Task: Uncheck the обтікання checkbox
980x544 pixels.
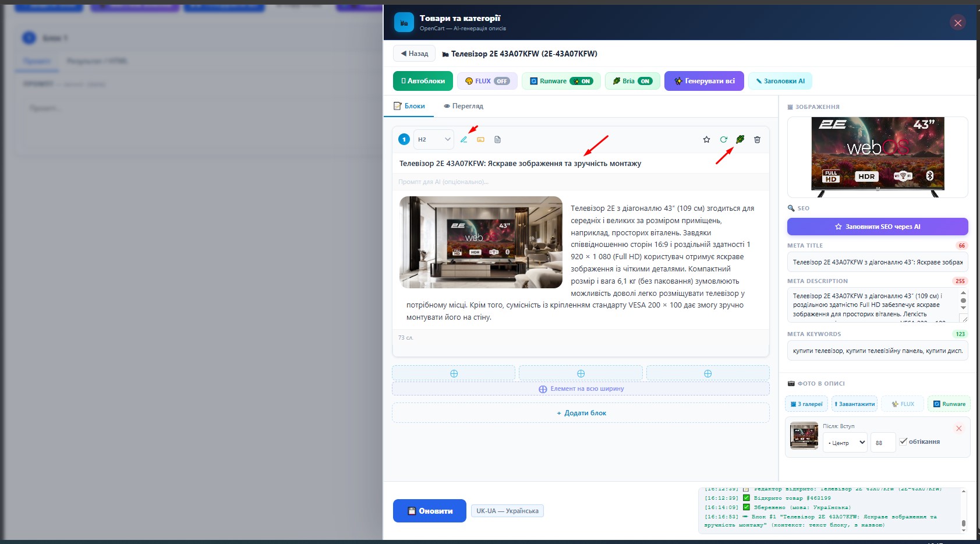Action: pyautogui.click(x=903, y=441)
